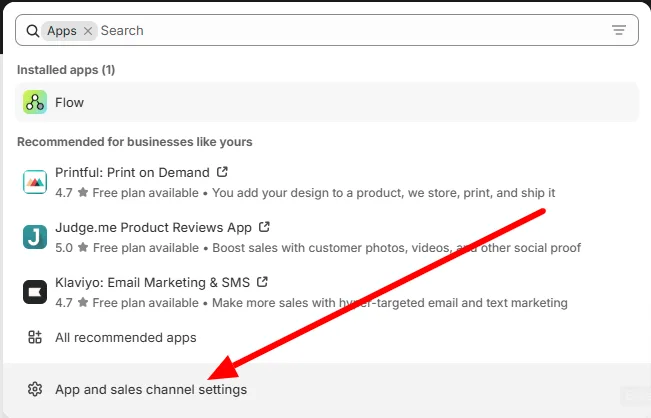Screen dimensions: 651x418
Task: Click the Printful app icon
Action: pyautogui.click(x=35, y=182)
